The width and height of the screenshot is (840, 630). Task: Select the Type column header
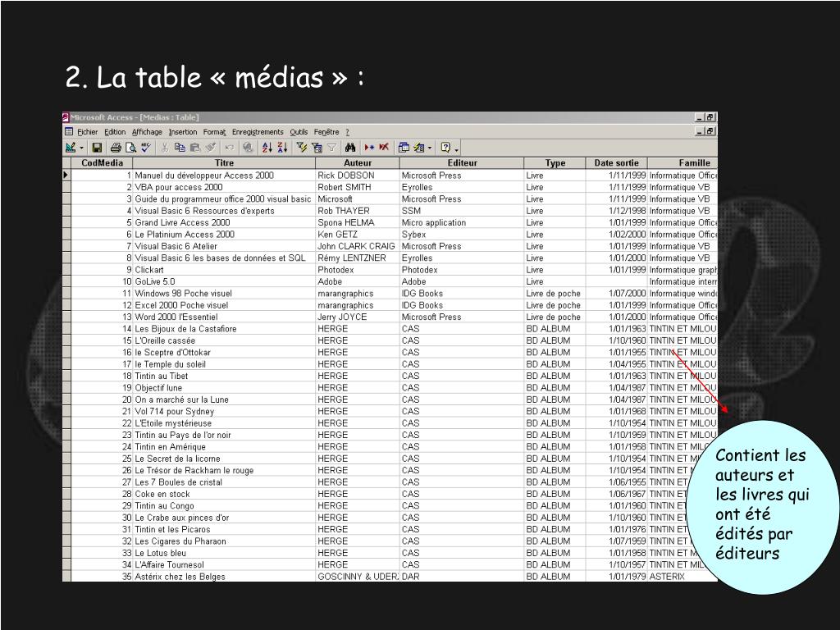tap(555, 163)
